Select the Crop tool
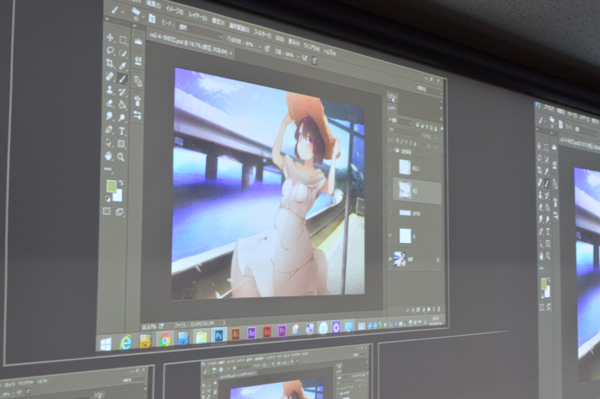This screenshot has width=600, height=399. pos(110,63)
